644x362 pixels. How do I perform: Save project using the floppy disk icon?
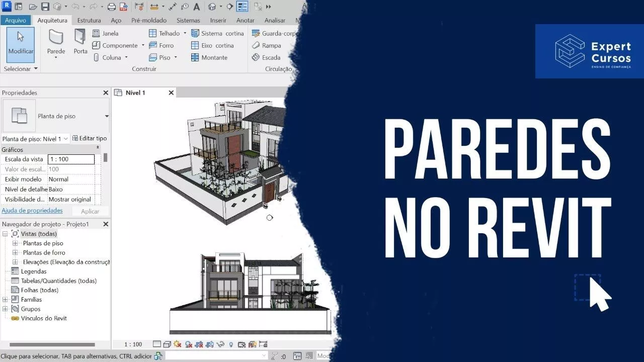tap(45, 7)
